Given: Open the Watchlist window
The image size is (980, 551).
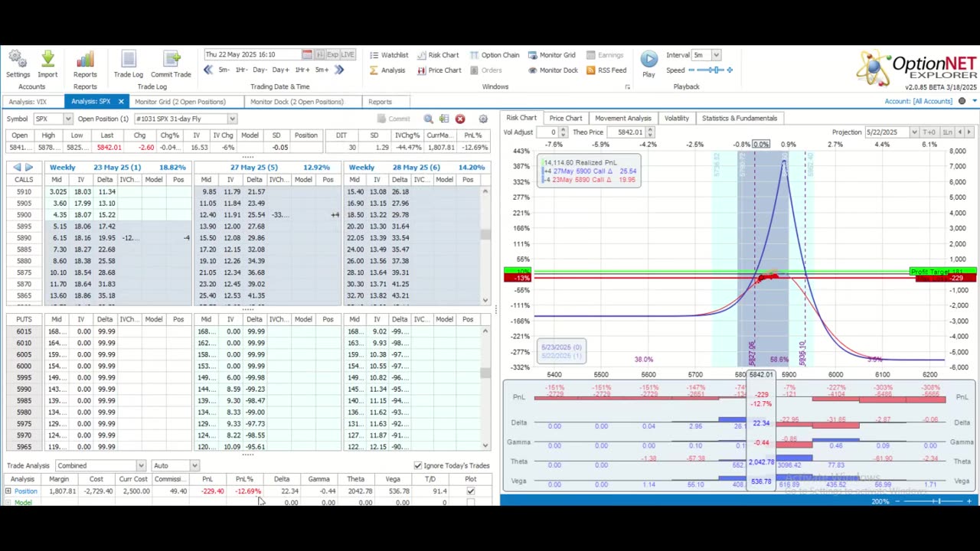Looking at the screenshot, I should point(389,55).
